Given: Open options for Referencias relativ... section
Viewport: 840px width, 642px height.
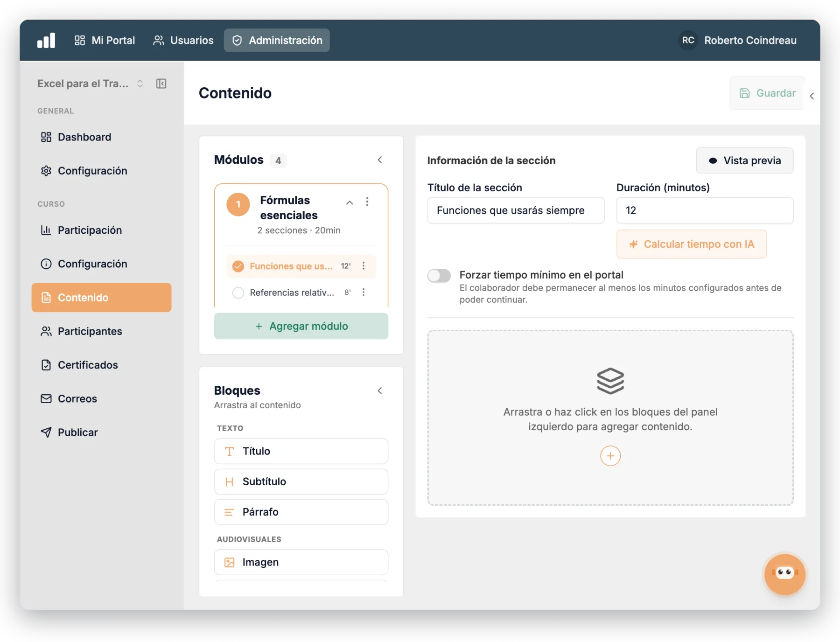Looking at the screenshot, I should 364,292.
